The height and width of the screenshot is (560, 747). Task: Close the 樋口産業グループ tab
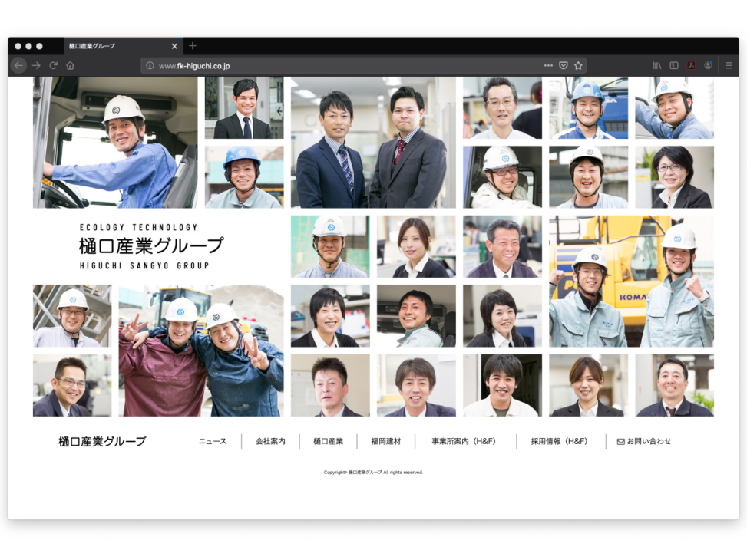(x=174, y=46)
